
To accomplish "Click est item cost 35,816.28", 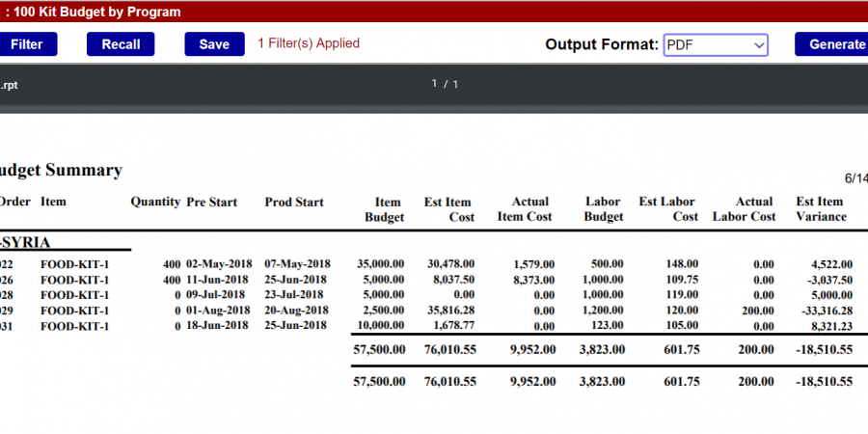I will pos(450,310).
